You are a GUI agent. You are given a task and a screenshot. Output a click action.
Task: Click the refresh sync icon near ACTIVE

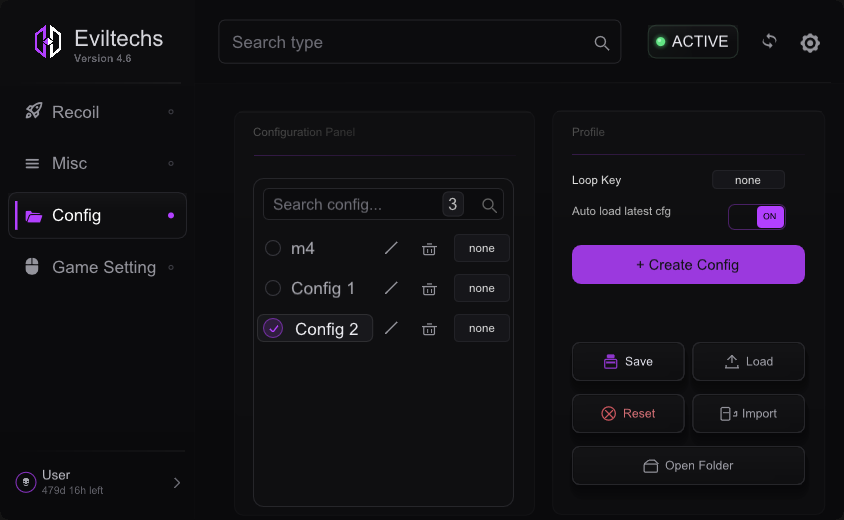(x=770, y=41)
